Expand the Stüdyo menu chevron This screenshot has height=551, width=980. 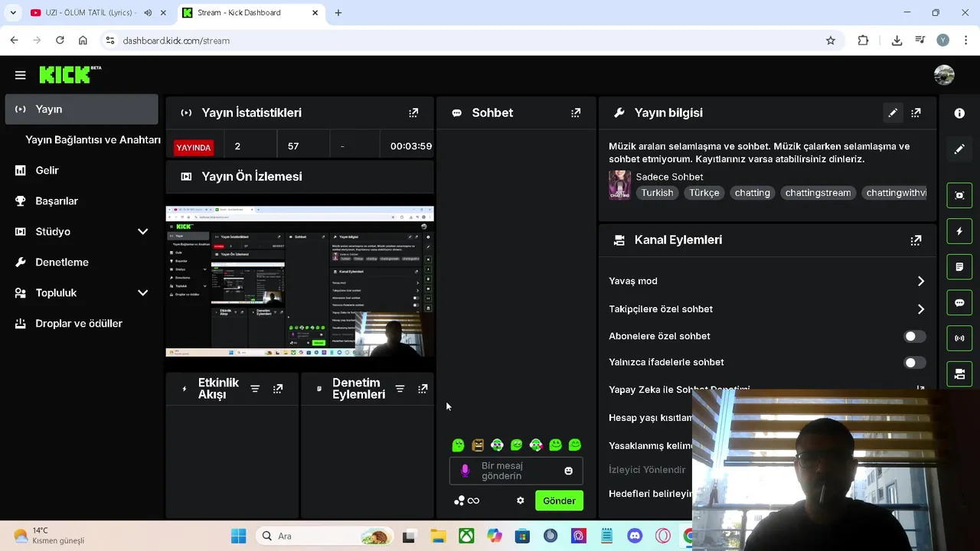pyautogui.click(x=142, y=232)
